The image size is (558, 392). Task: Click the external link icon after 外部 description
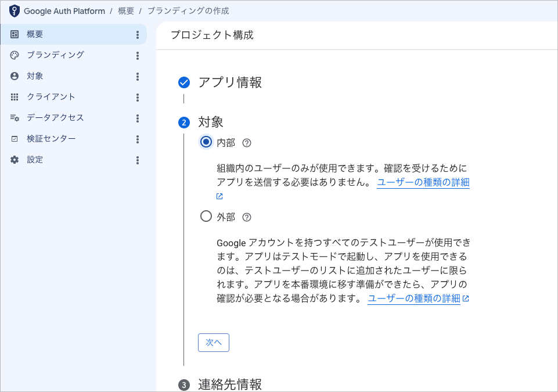466,299
